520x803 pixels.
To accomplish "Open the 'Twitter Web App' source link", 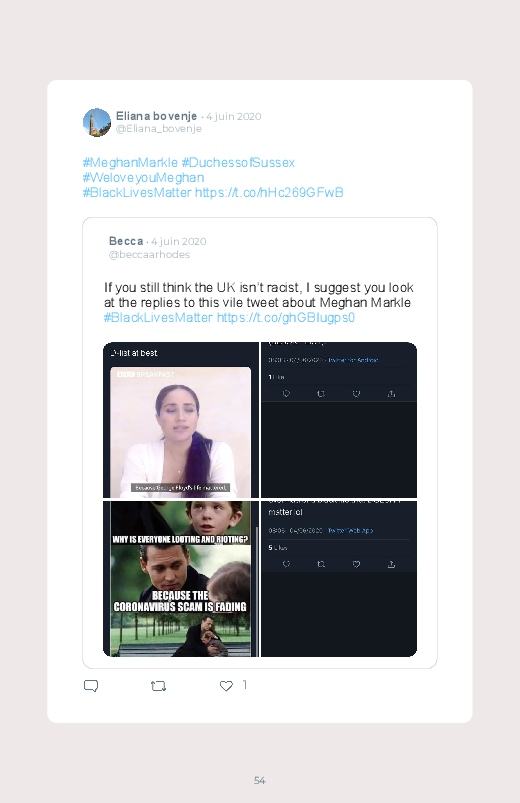I will tap(350, 531).
